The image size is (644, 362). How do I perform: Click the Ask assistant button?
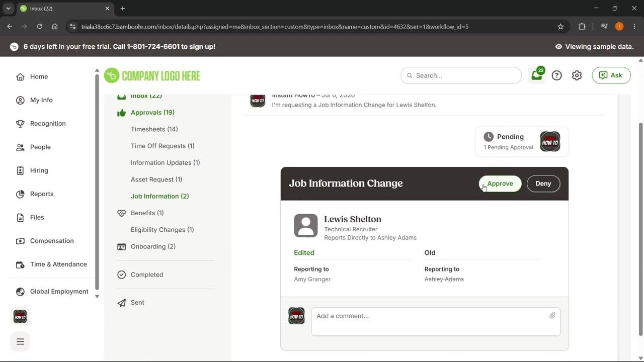pos(611,75)
